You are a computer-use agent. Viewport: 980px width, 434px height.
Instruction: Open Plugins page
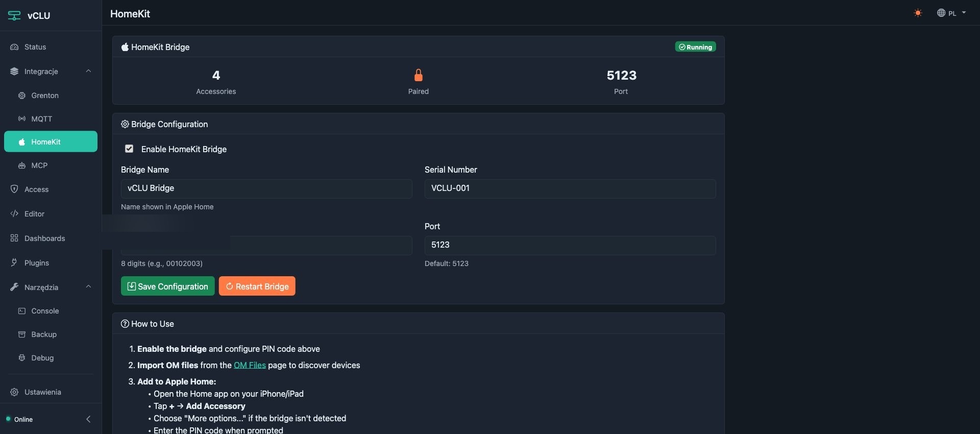click(x=37, y=263)
